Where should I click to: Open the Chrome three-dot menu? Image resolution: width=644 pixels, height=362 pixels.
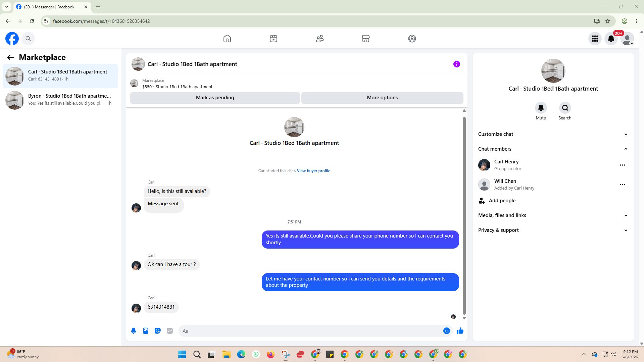tap(637, 21)
